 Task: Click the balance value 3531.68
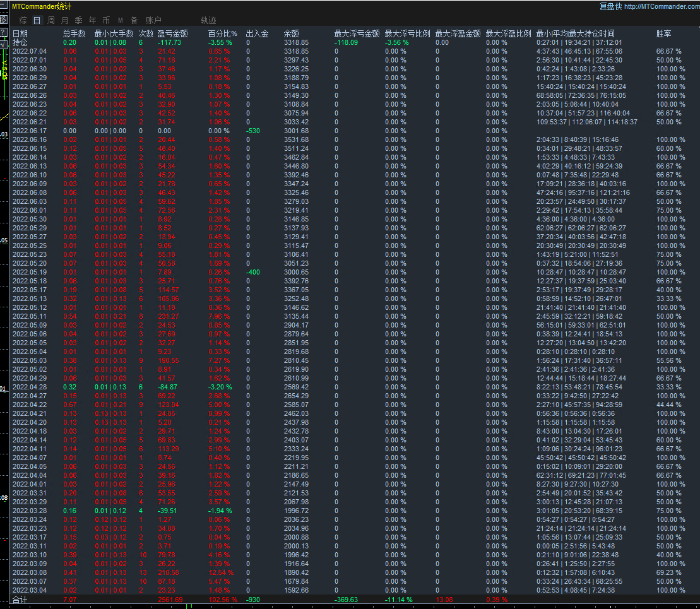click(296, 139)
